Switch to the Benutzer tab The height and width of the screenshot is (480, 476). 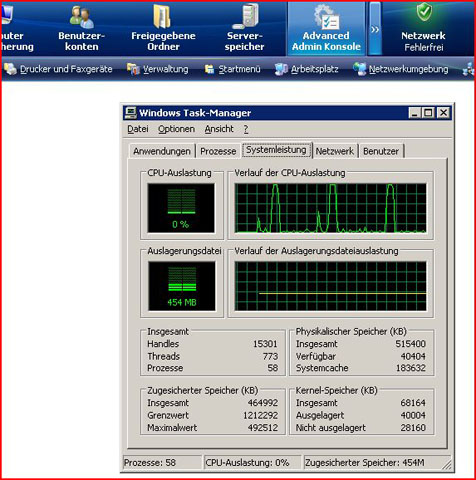[381, 151]
